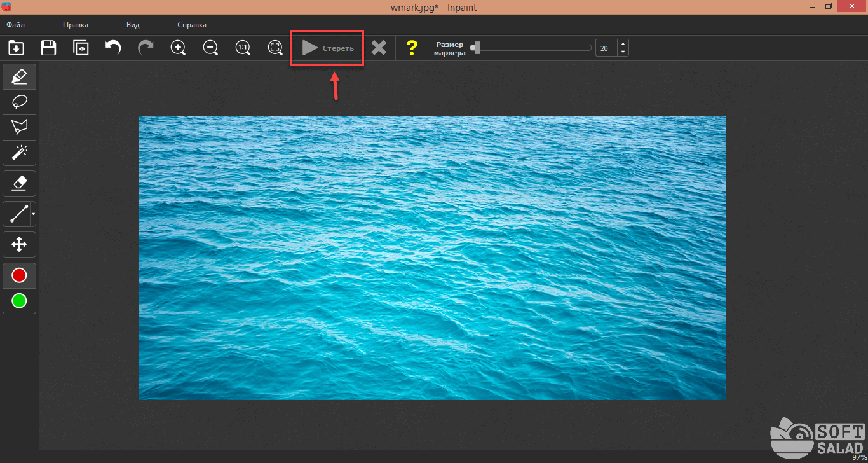Click the 97% zoom status text
The image size is (868, 463).
click(859, 457)
